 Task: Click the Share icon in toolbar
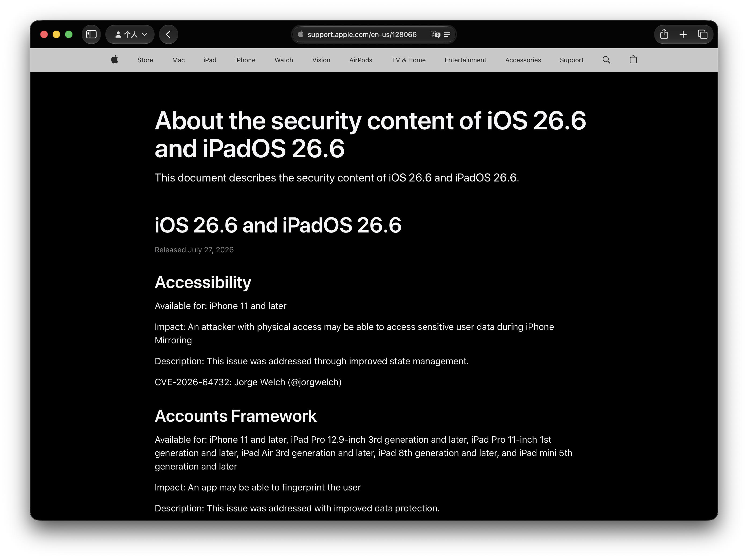tap(664, 34)
